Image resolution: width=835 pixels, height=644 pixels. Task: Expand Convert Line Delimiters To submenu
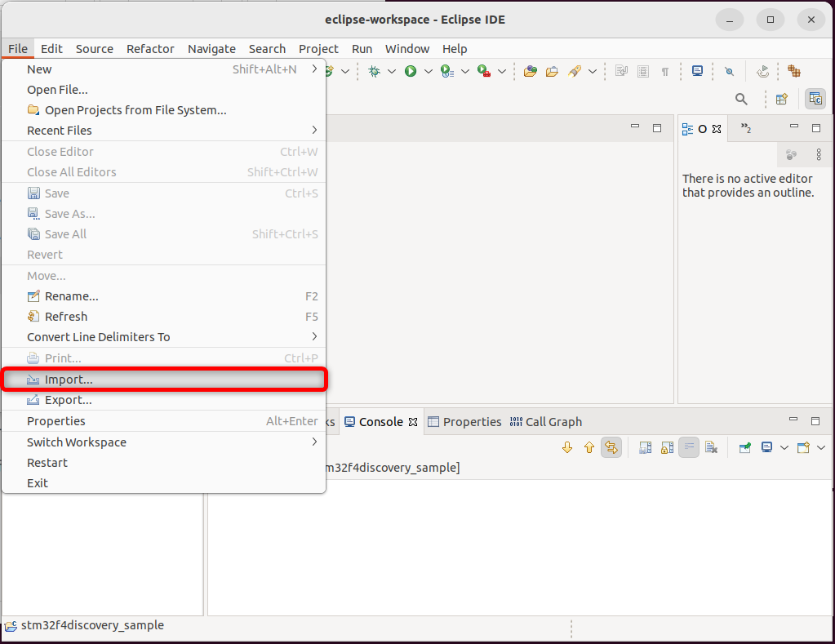[314, 336]
